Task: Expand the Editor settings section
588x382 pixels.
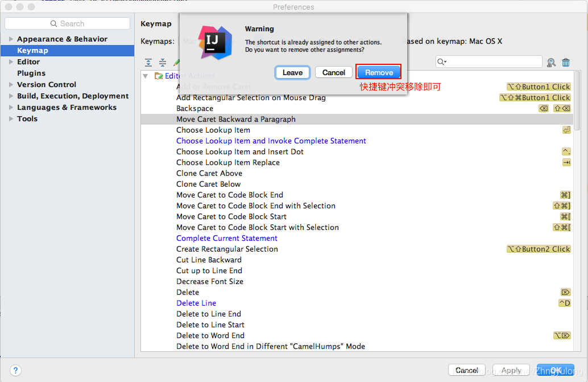Action: click(x=11, y=62)
